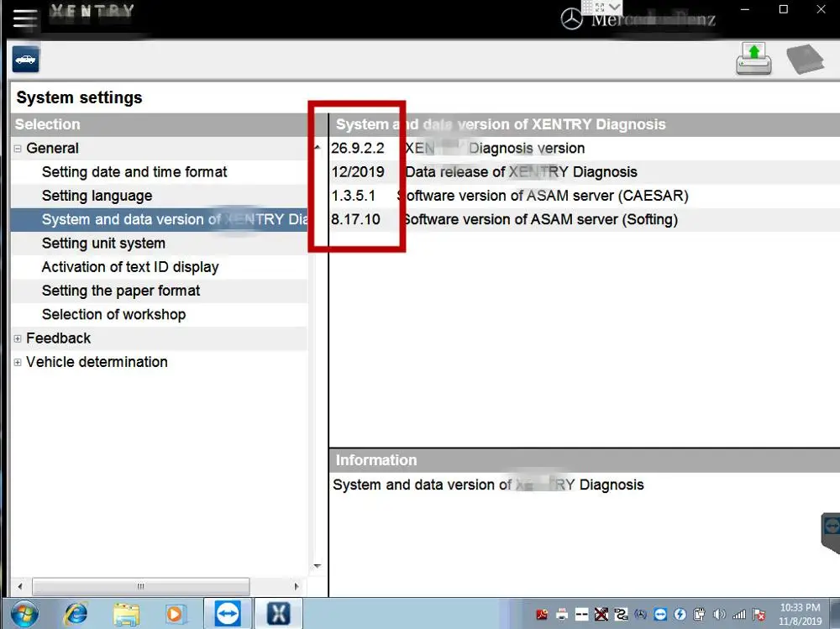Viewport: 840px width, 629px height.
Task: Click the crossed-out connection tray icon
Action: [x=601, y=615]
